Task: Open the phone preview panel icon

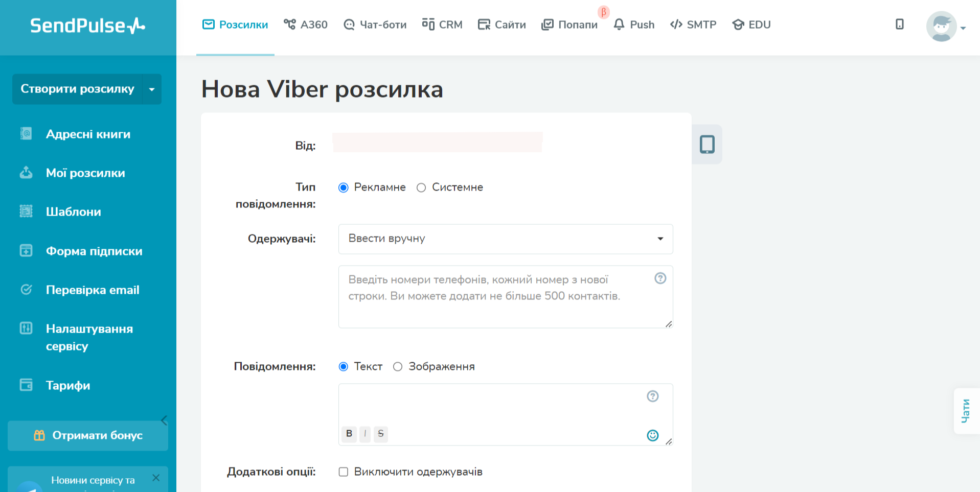Action: [x=707, y=144]
